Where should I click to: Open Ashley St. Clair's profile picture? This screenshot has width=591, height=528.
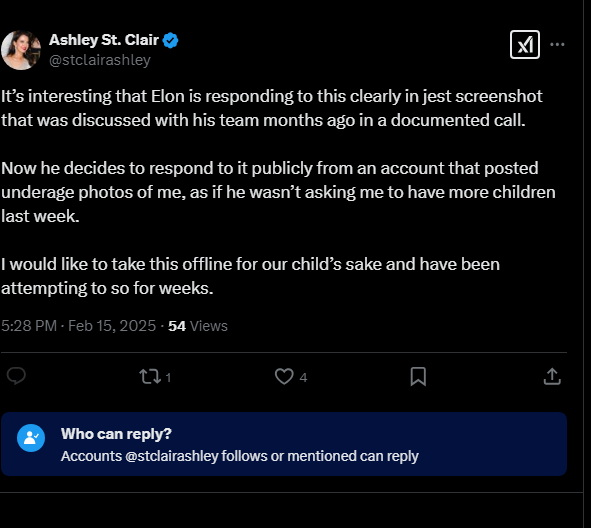tap(21, 50)
